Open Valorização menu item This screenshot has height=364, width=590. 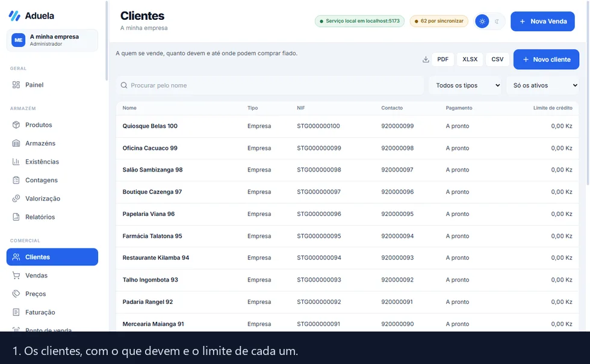[x=52, y=199]
